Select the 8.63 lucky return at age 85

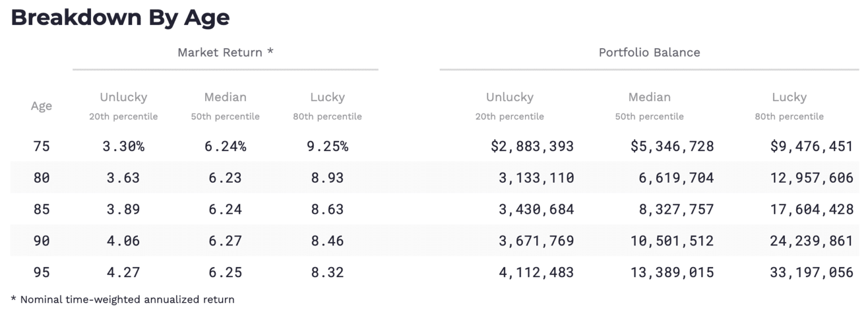tap(327, 209)
